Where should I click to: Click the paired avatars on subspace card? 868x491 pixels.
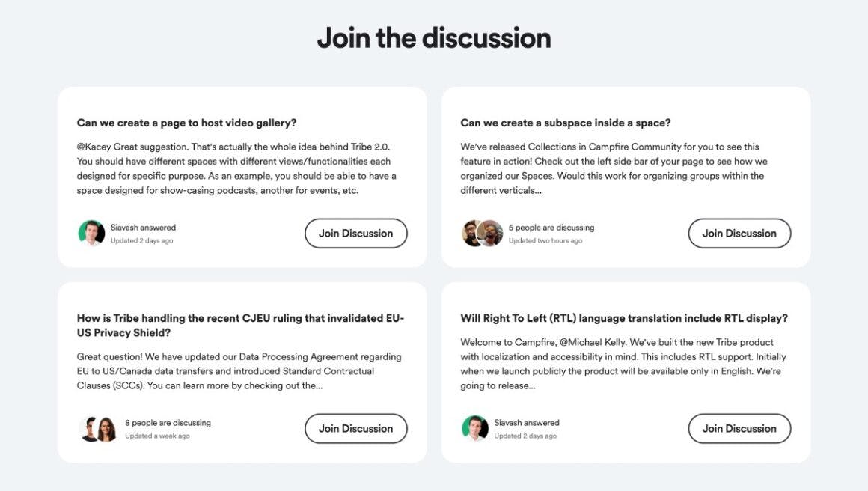pos(482,233)
